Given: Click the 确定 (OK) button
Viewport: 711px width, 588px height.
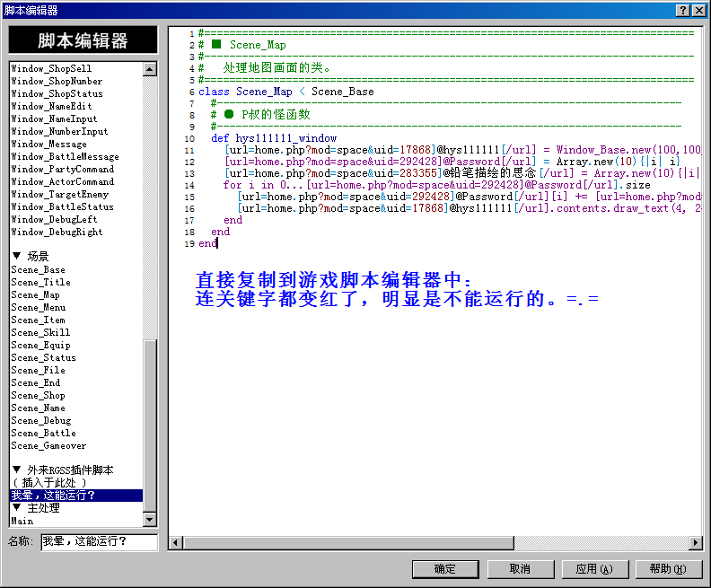Looking at the screenshot, I should click(445, 569).
